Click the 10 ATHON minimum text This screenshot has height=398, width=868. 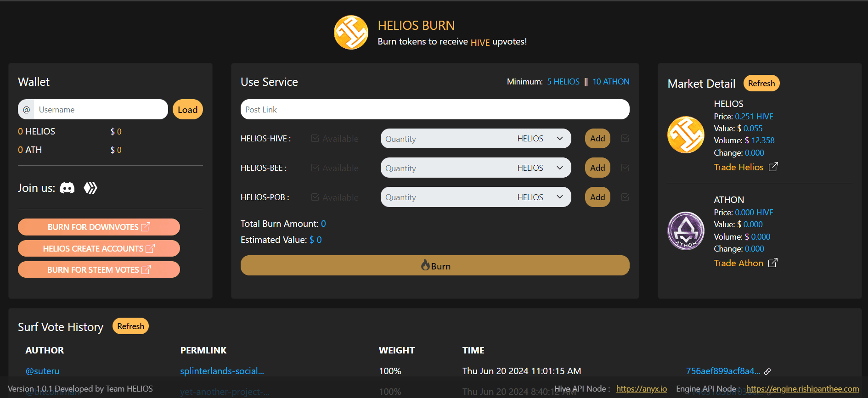pos(611,82)
